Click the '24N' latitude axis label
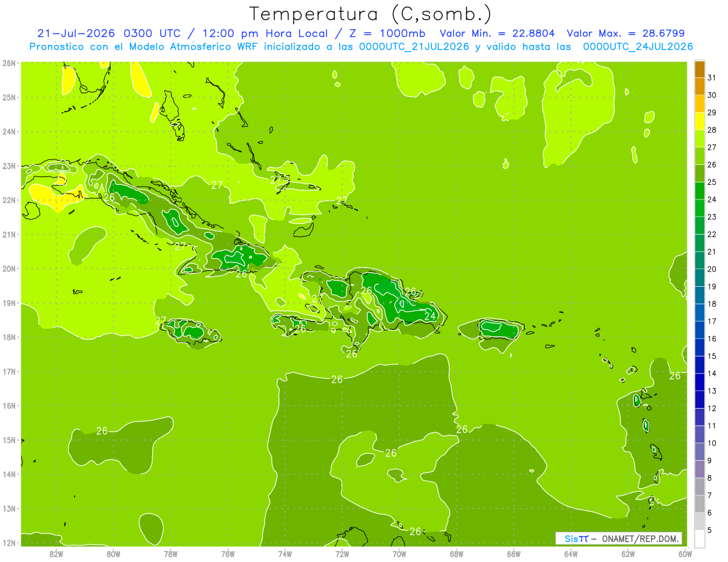 (x=8, y=132)
